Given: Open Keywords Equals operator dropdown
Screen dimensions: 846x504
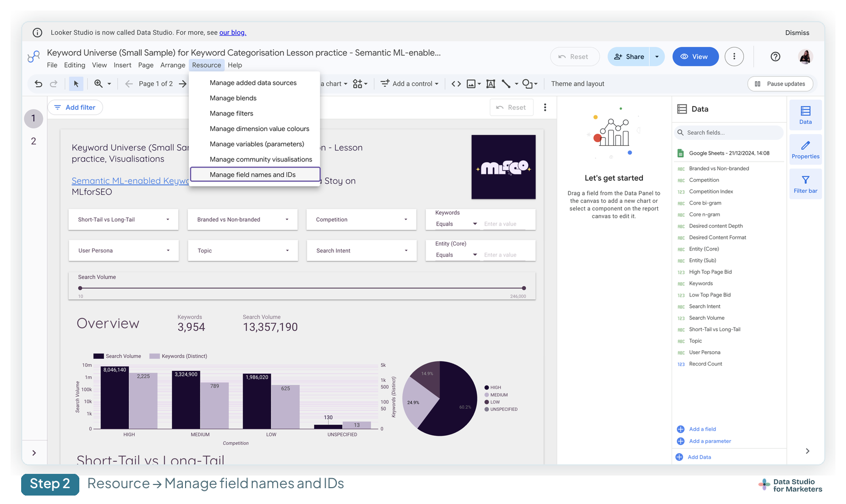Looking at the screenshot, I should (456, 224).
